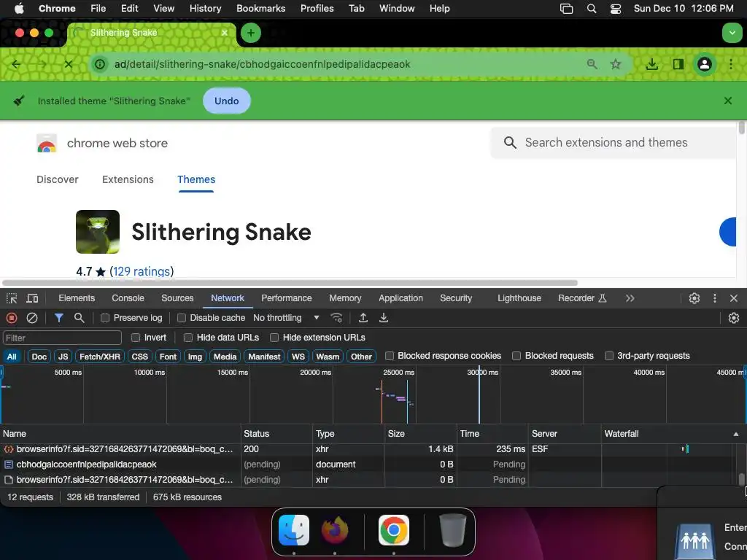Open the Performance tab

(x=286, y=298)
